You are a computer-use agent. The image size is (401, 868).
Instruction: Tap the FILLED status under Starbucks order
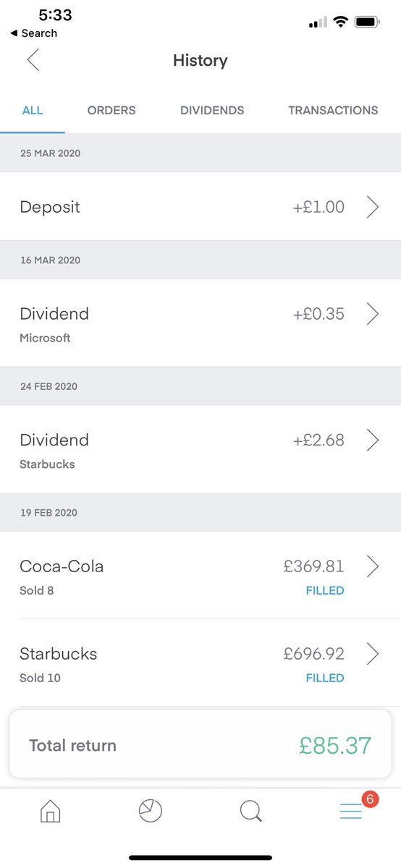325,678
